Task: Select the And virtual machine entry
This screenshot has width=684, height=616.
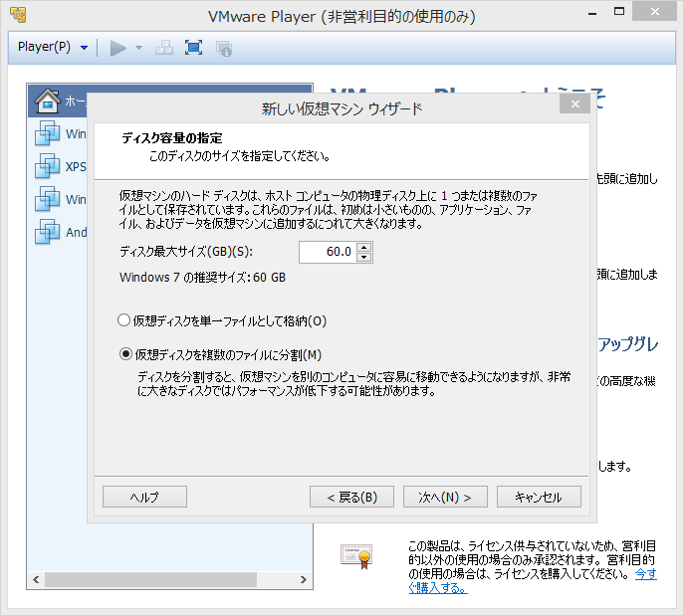Action: tap(60, 232)
